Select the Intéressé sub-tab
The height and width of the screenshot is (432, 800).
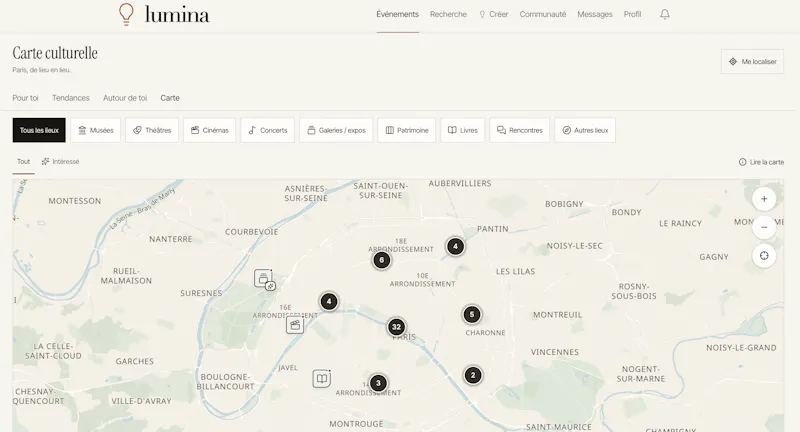coord(61,162)
